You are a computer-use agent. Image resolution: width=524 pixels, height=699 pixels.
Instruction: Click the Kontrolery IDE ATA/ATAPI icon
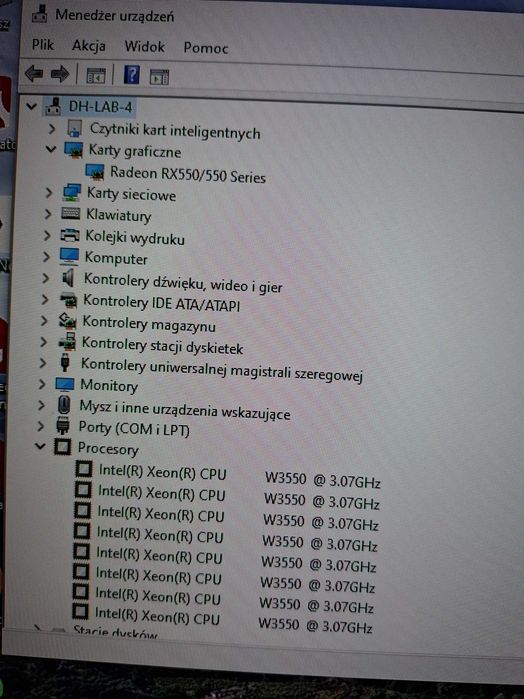point(68,300)
